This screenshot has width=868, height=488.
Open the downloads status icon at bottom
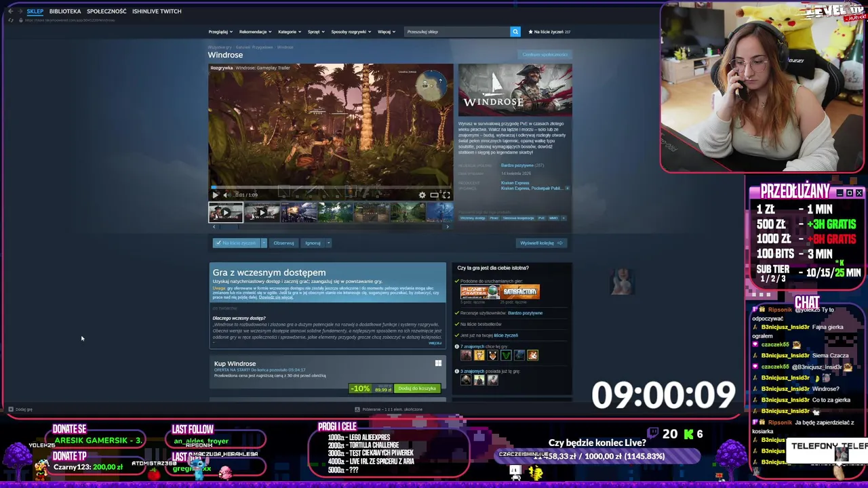pos(357,409)
